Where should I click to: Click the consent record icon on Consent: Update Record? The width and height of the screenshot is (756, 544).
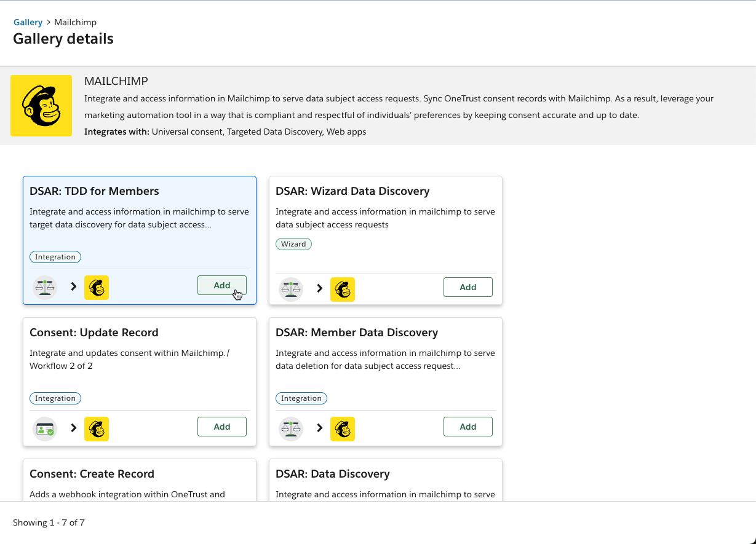(44, 428)
